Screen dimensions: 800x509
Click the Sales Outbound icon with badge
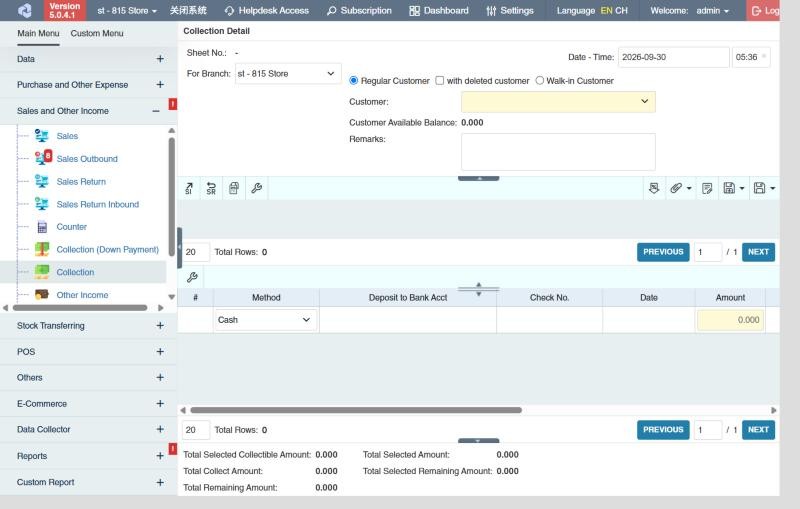(43, 158)
